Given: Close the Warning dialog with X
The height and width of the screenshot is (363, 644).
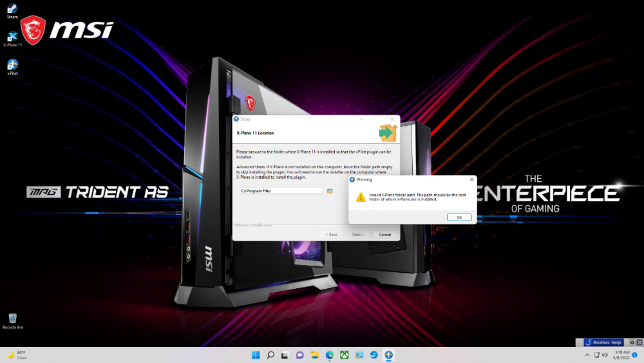Looking at the screenshot, I should pyautogui.click(x=471, y=180).
